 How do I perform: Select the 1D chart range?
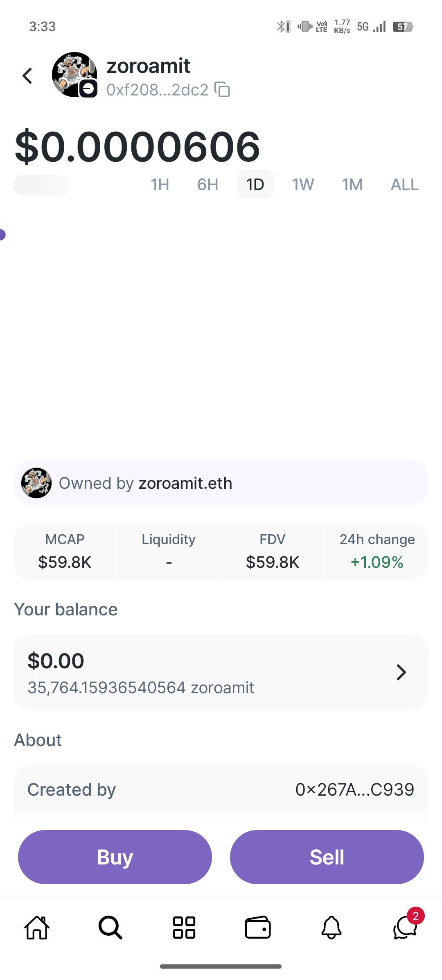(255, 184)
